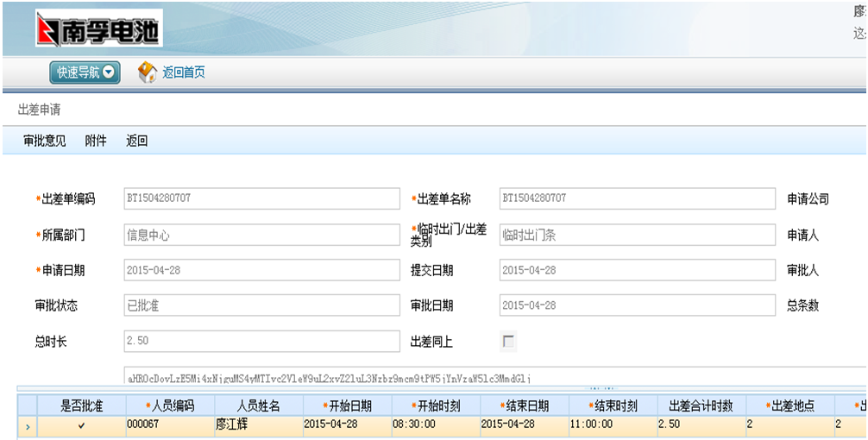Select the 临时出门/出差类别 field
Screen dimensions: 868x440
(637, 235)
